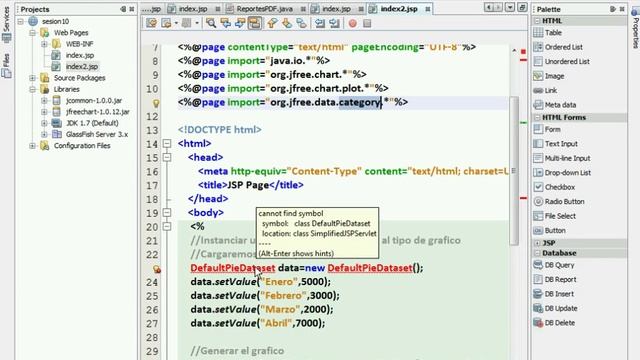Open the open-documents list dropdown arrow

coord(510,8)
